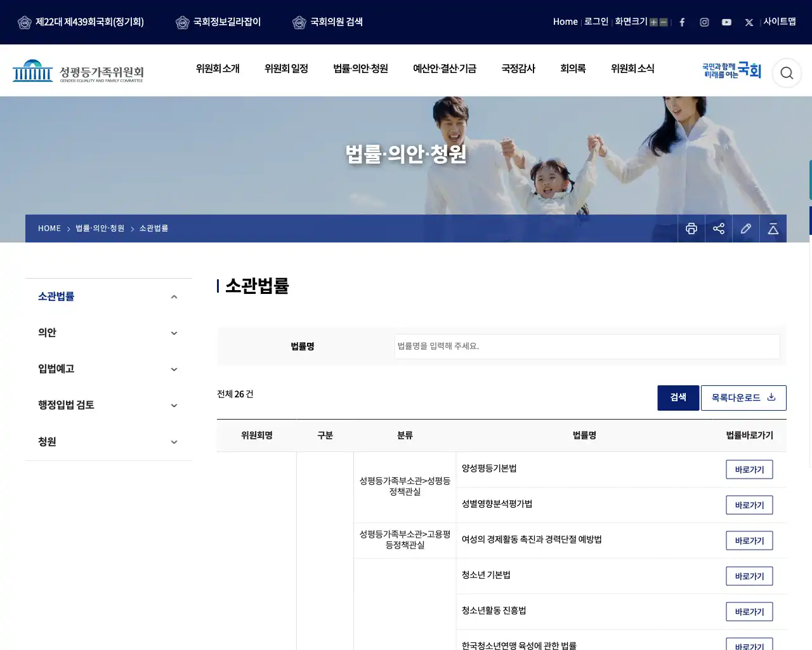Click the 성평등가족위원회 logo
Screen dimensions: 812x650
[79, 71]
